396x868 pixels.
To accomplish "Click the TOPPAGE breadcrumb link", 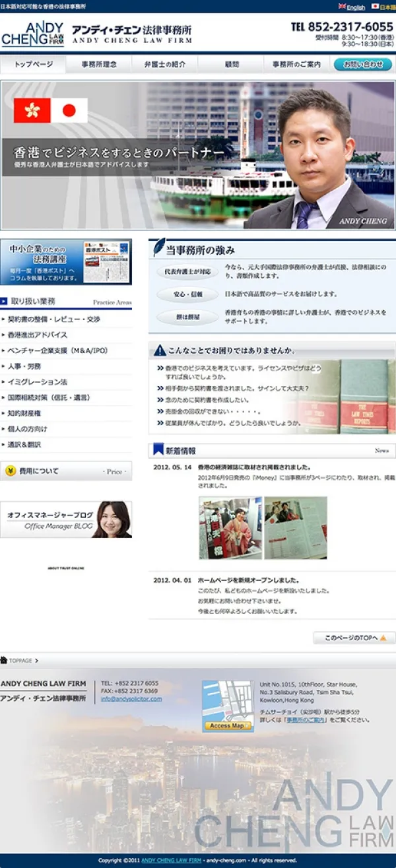I will tap(20, 660).
